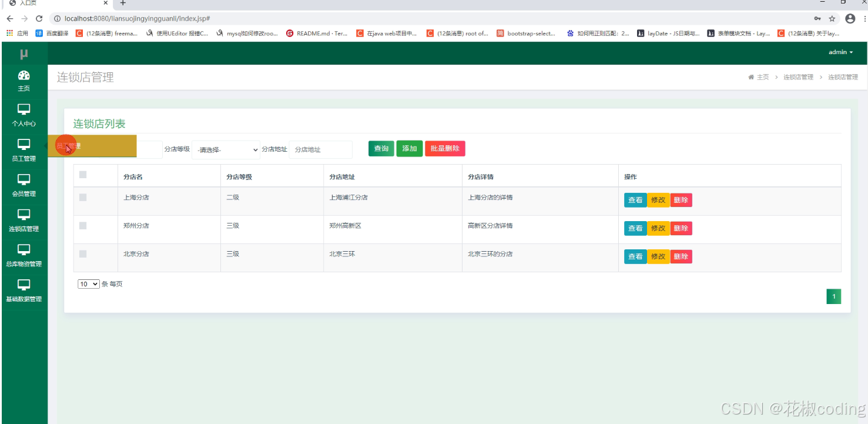The height and width of the screenshot is (424, 868).
Task: Open 总库物资管理 monitor icon in sidebar
Action: (24, 249)
